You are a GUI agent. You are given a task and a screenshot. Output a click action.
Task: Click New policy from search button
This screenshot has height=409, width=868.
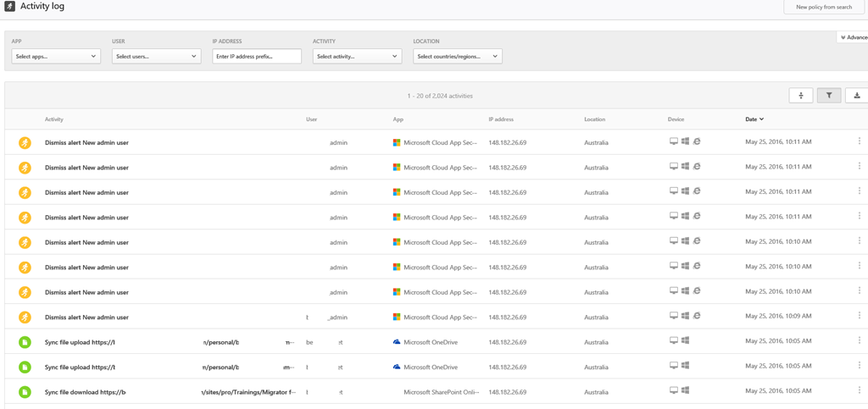[x=823, y=8]
